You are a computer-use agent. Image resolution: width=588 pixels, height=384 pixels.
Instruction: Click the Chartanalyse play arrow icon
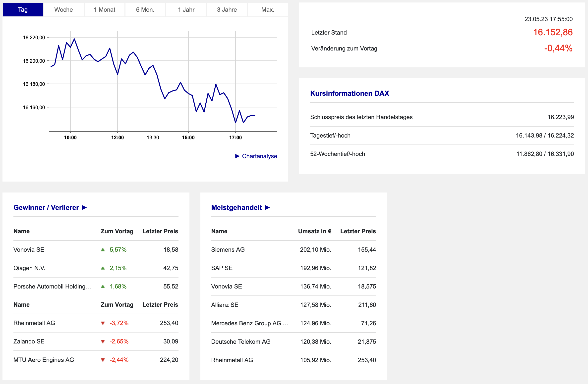(x=237, y=156)
